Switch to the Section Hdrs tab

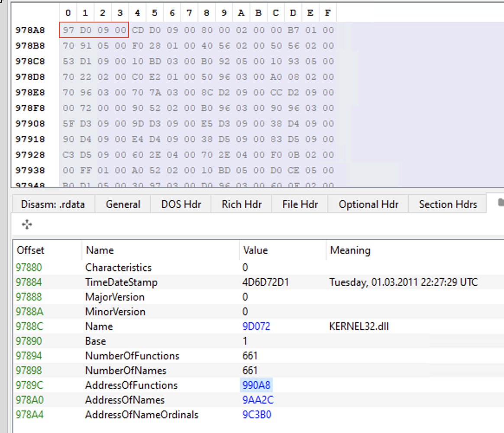[x=447, y=204]
